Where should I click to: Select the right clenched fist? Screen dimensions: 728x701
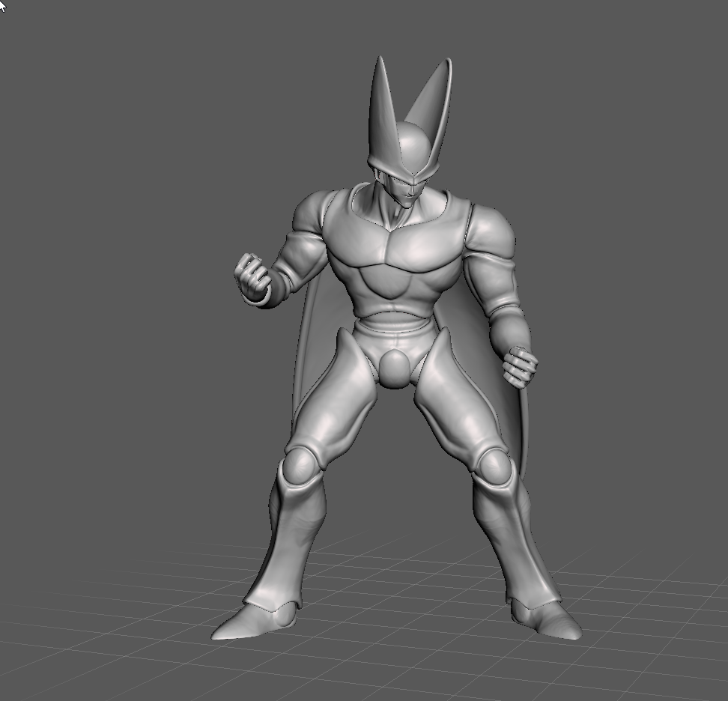click(519, 368)
